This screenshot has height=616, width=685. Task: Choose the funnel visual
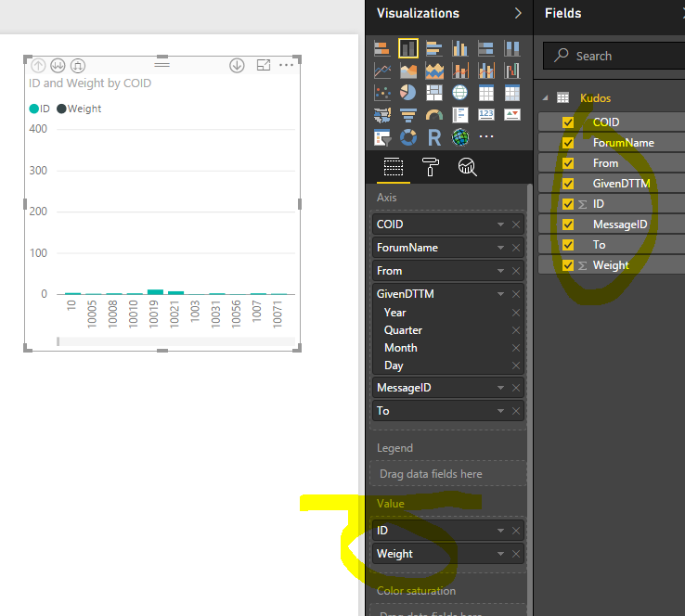[x=408, y=115]
